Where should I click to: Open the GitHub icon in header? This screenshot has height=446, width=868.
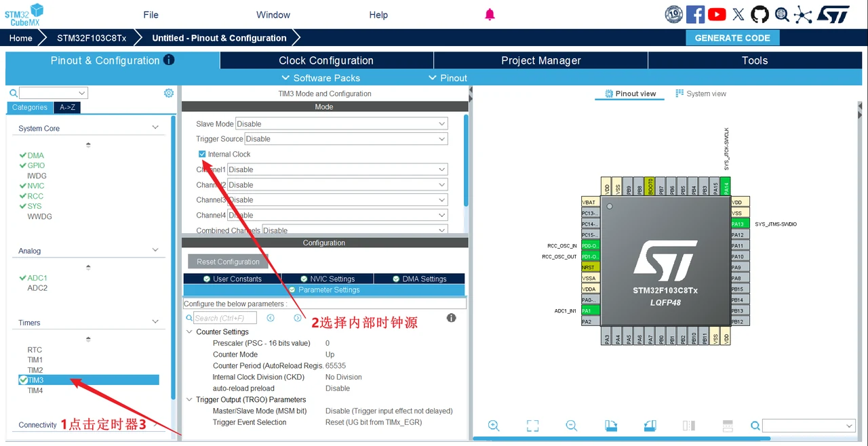tap(759, 14)
